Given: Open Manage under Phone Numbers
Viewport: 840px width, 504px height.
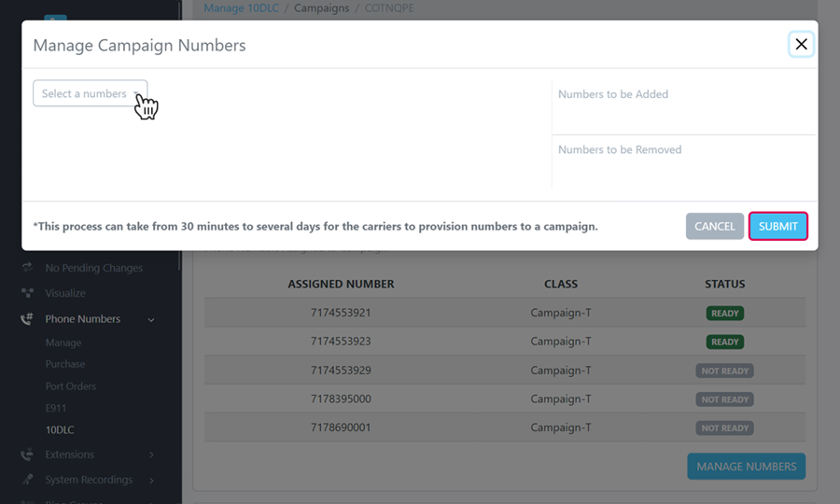Looking at the screenshot, I should (63, 343).
